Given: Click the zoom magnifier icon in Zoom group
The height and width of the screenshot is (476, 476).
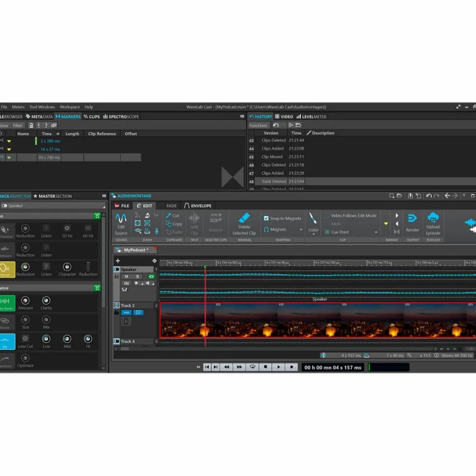Looking at the screenshot, I should click(x=138, y=231).
